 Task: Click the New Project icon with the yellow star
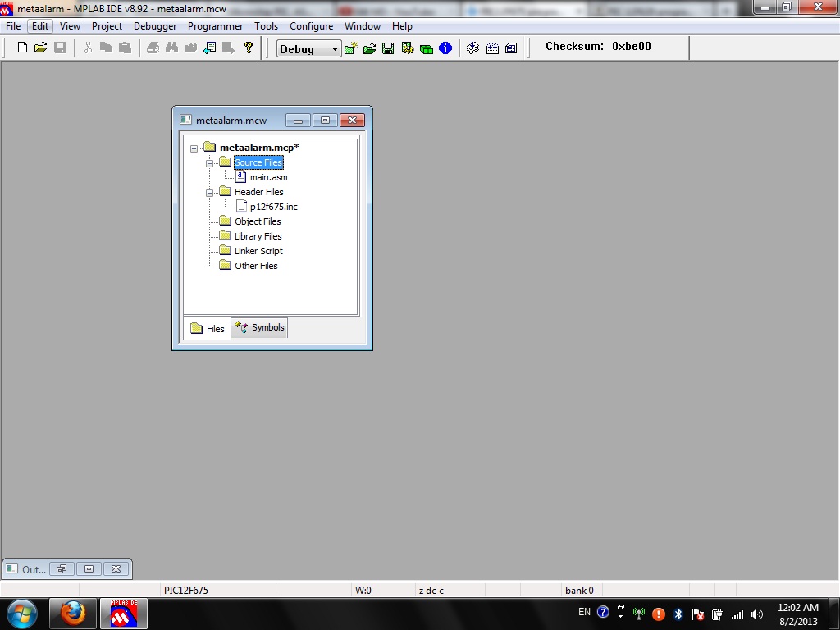pyautogui.click(x=351, y=48)
